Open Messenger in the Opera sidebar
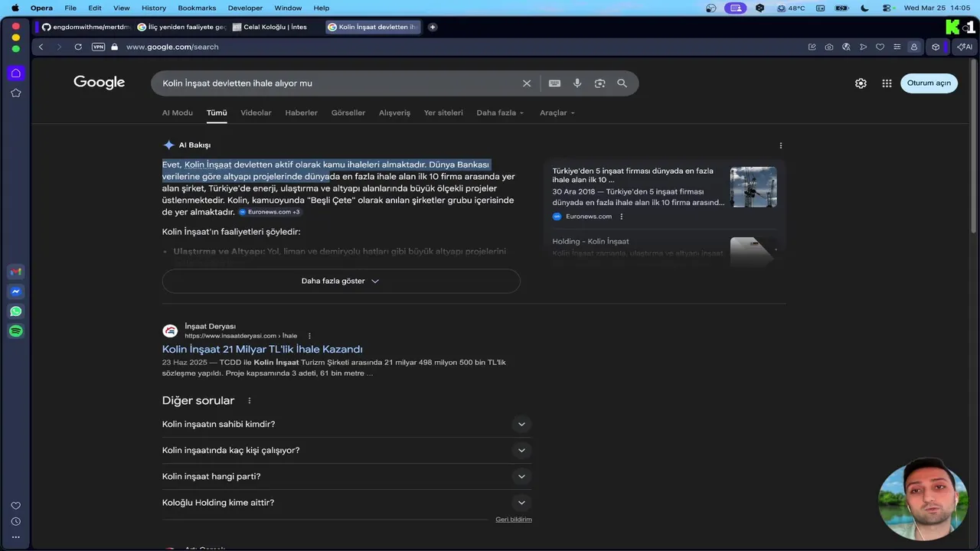Image resolution: width=980 pixels, height=551 pixels. [x=15, y=292]
